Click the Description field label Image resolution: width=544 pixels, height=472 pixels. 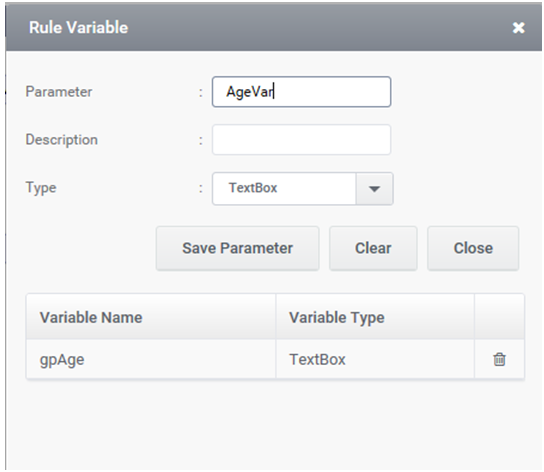point(62,140)
